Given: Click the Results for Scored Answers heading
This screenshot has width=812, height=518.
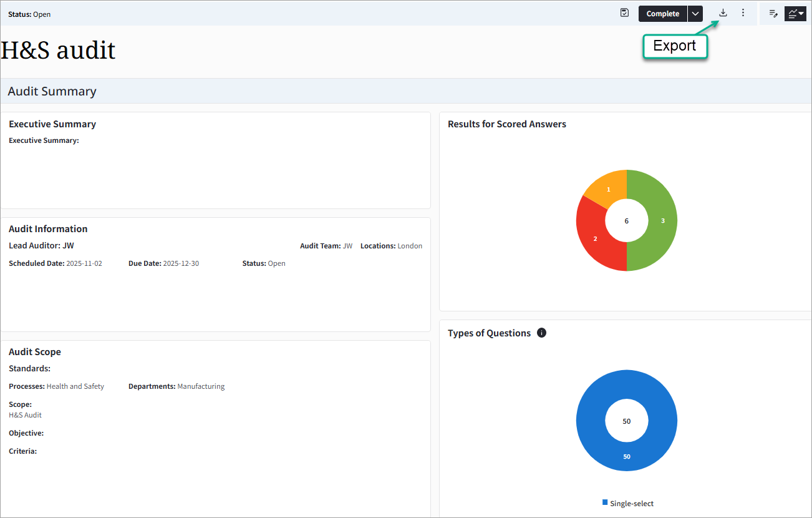Looking at the screenshot, I should [x=507, y=124].
